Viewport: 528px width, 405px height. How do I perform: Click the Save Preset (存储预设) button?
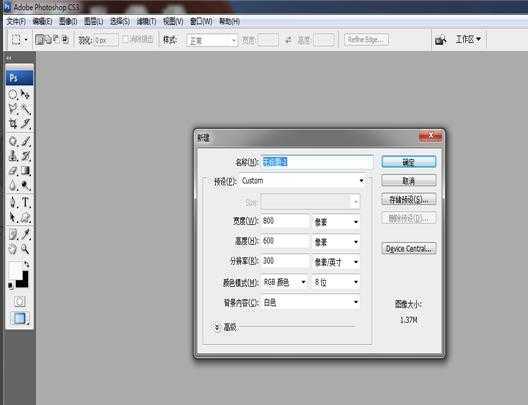408,200
